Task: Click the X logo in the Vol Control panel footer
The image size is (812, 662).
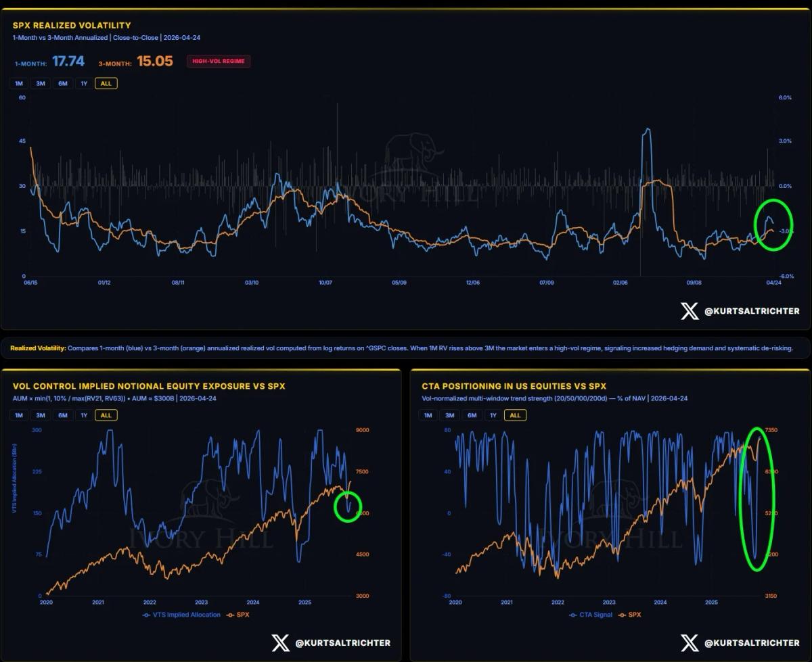Action: [280, 644]
